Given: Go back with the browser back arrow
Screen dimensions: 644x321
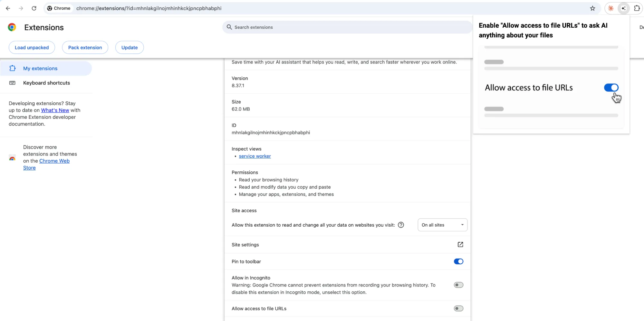Looking at the screenshot, I should pos(8,8).
